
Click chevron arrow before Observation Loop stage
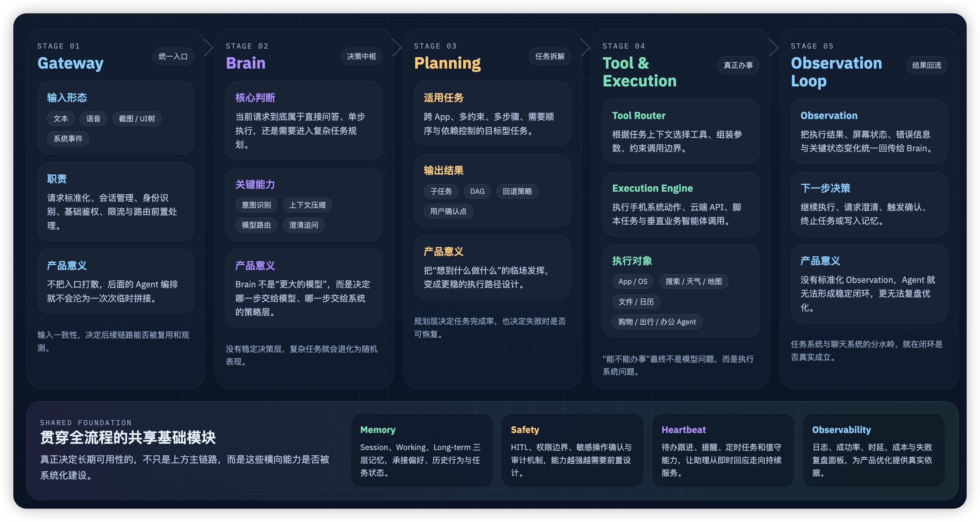774,47
